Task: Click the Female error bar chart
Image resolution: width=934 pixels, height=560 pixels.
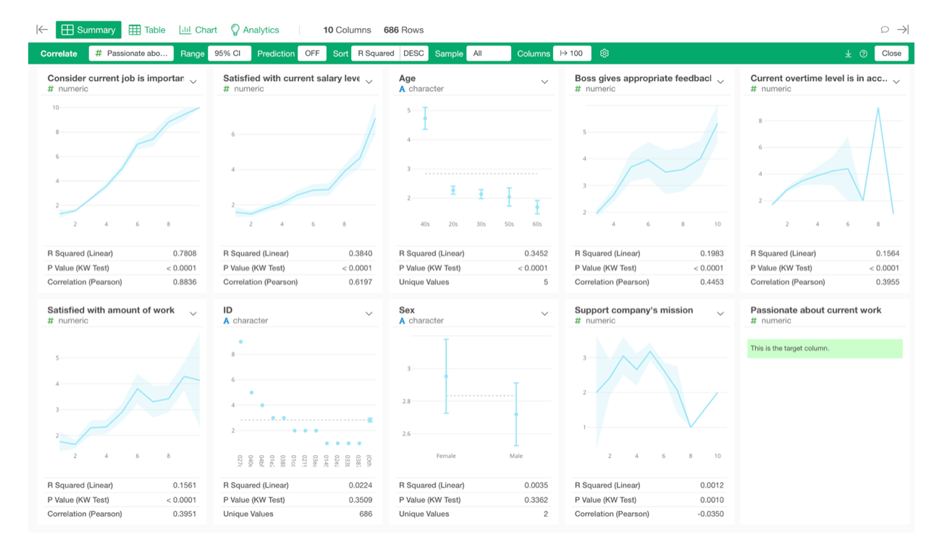Action: [x=446, y=376]
